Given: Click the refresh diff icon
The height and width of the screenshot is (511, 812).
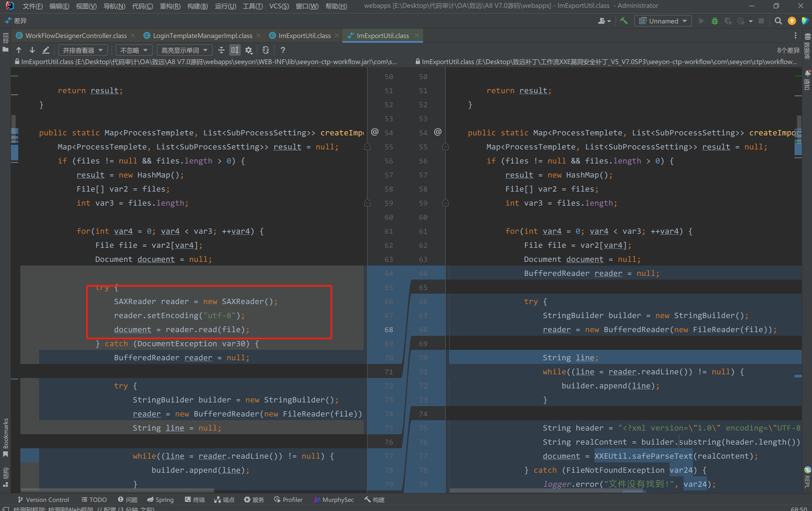Looking at the screenshot, I should pyautogui.click(x=266, y=50).
